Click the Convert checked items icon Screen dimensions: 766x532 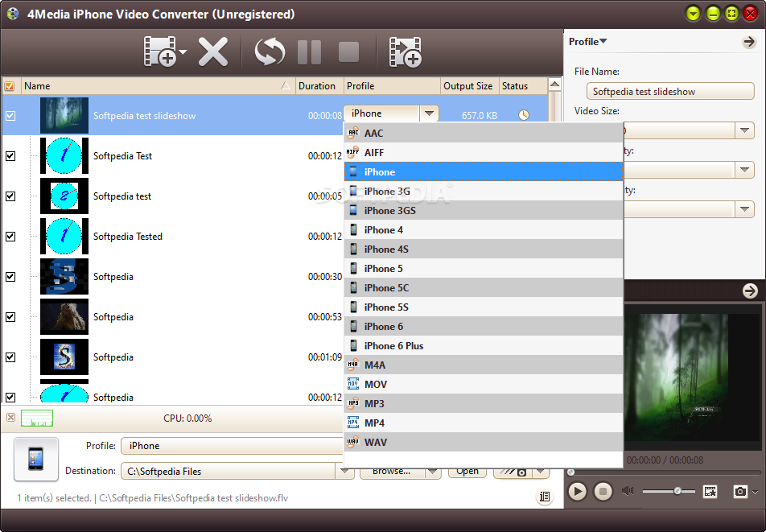270,52
